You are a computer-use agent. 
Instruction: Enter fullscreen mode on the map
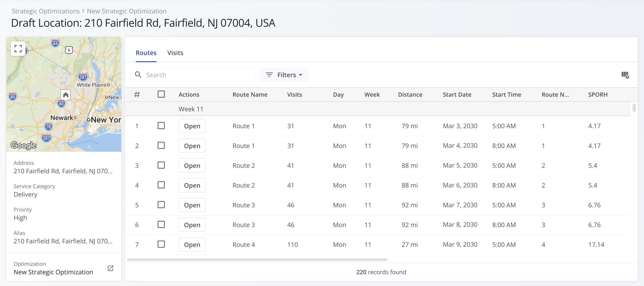click(18, 48)
